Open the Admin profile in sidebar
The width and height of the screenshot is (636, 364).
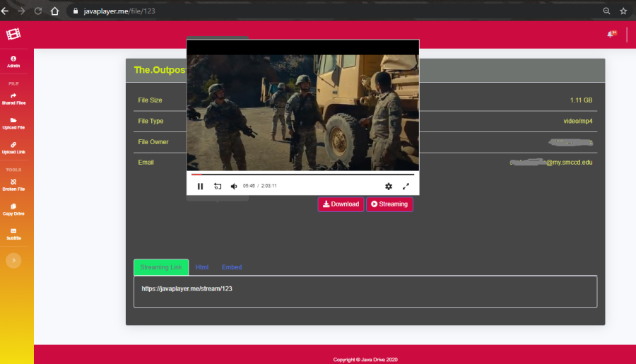(13, 61)
